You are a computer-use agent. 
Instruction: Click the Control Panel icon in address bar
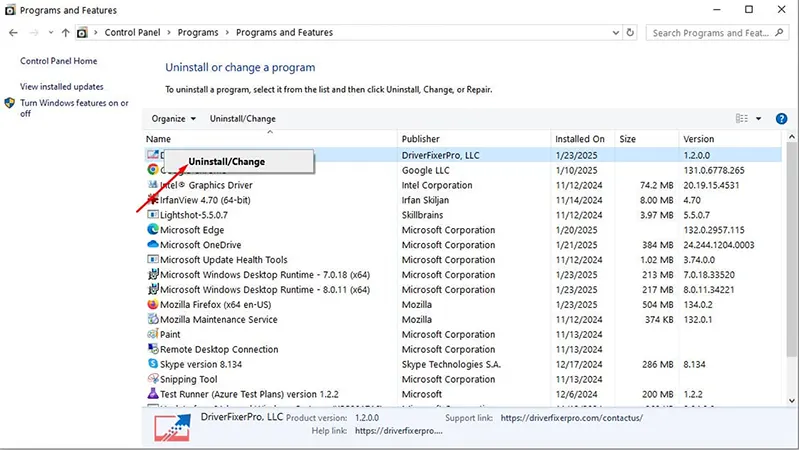coord(82,33)
